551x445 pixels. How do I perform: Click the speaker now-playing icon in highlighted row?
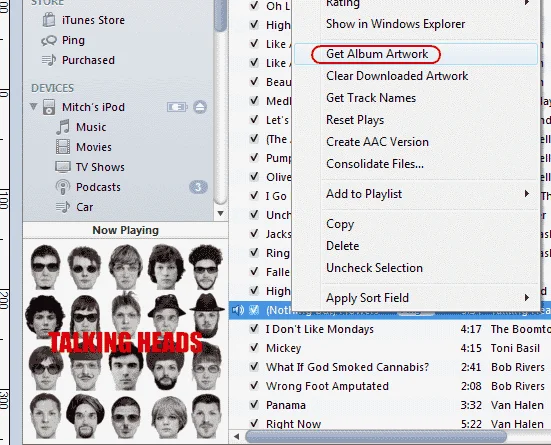tap(238, 310)
